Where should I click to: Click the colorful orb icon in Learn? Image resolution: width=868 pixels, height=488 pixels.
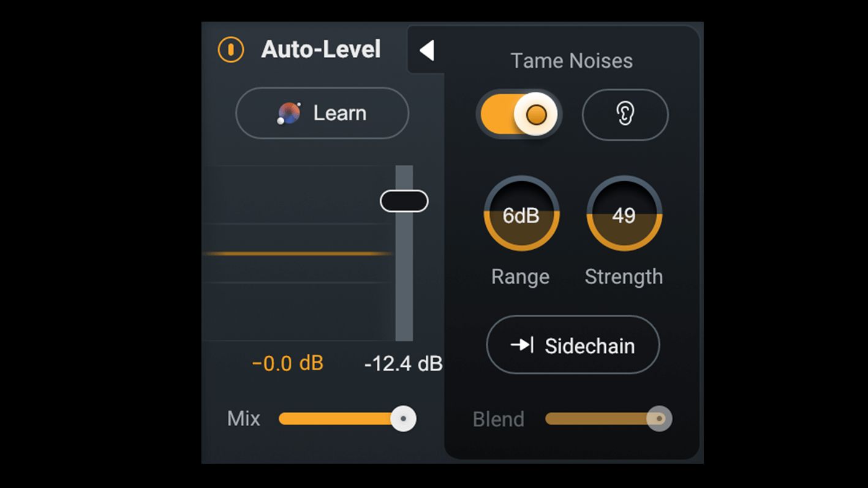pos(289,113)
